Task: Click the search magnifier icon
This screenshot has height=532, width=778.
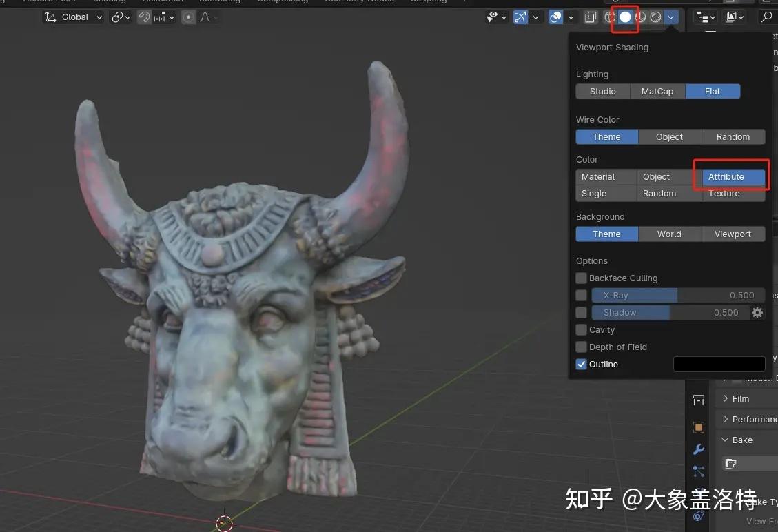Action: click(766, 17)
